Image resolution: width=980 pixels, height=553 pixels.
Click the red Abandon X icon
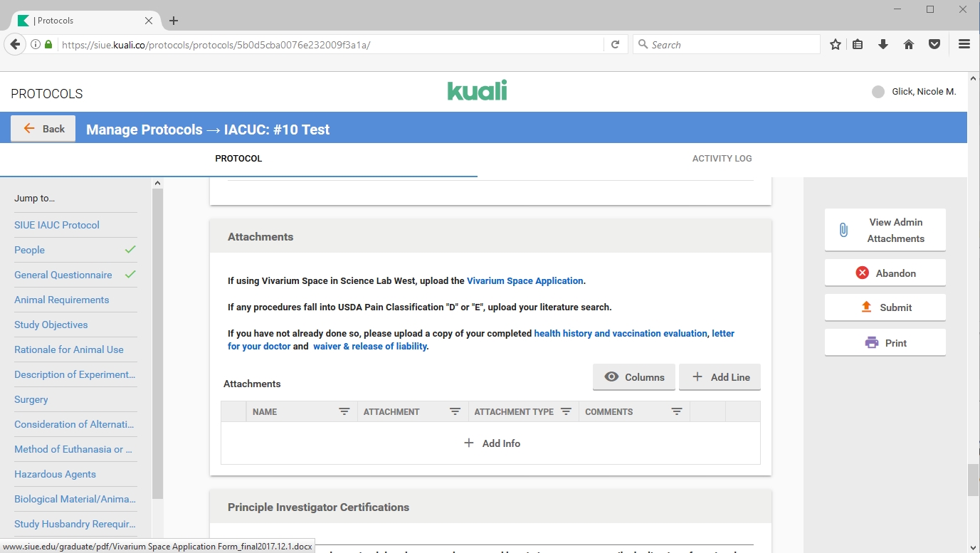pos(862,273)
